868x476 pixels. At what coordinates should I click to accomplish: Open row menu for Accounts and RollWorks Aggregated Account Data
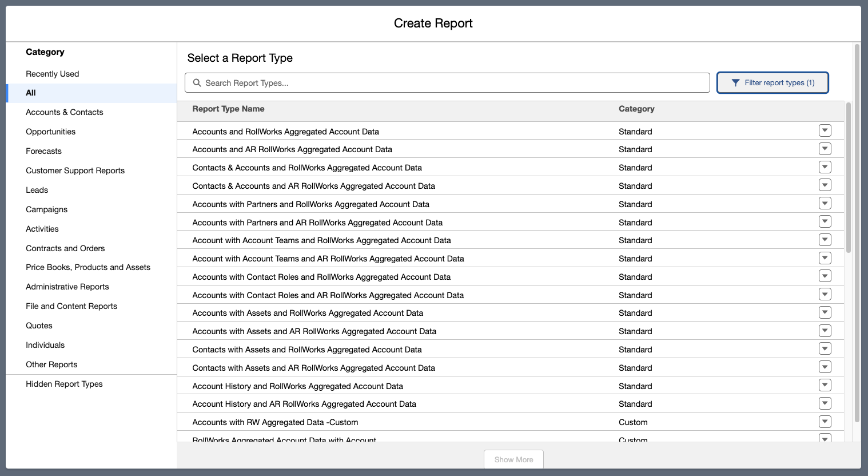[825, 130]
